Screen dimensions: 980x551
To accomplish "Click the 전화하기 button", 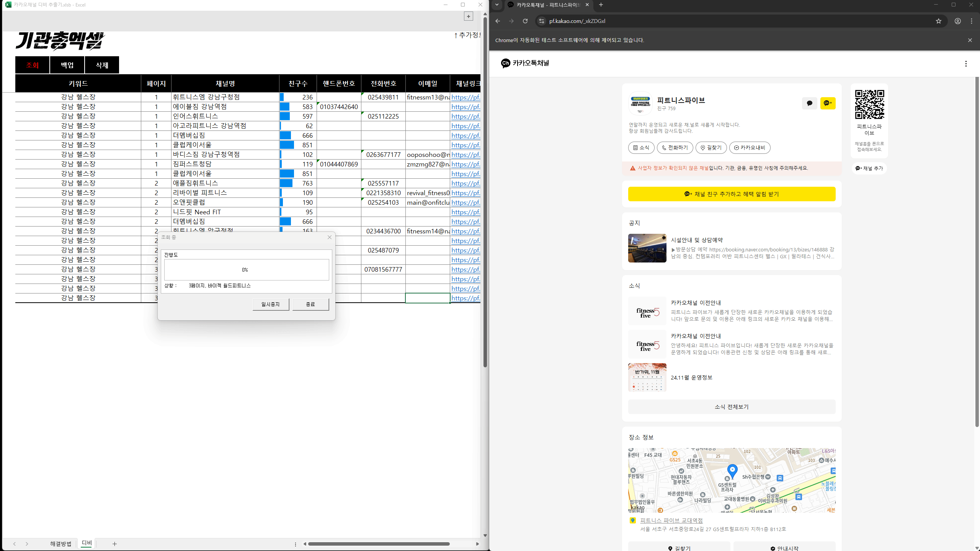I will 675,148.
